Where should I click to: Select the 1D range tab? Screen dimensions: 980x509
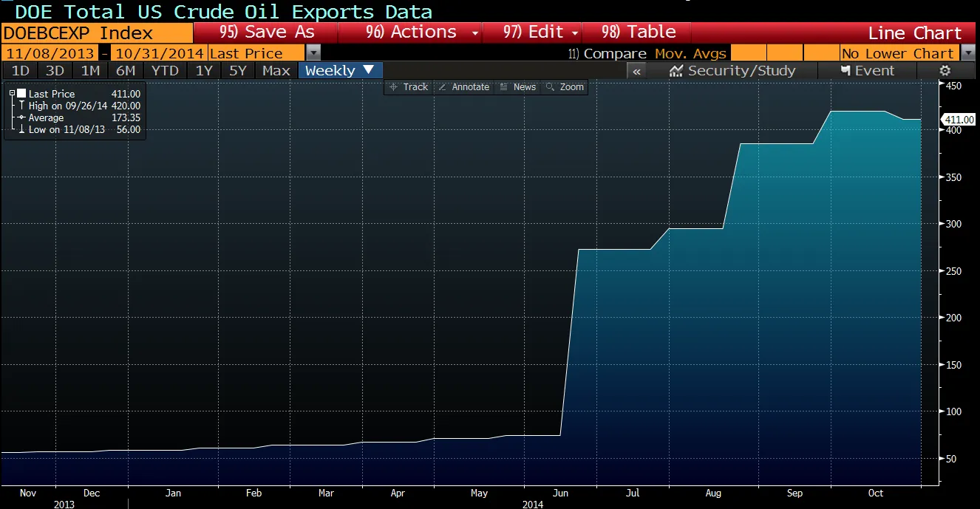tap(21, 71)
